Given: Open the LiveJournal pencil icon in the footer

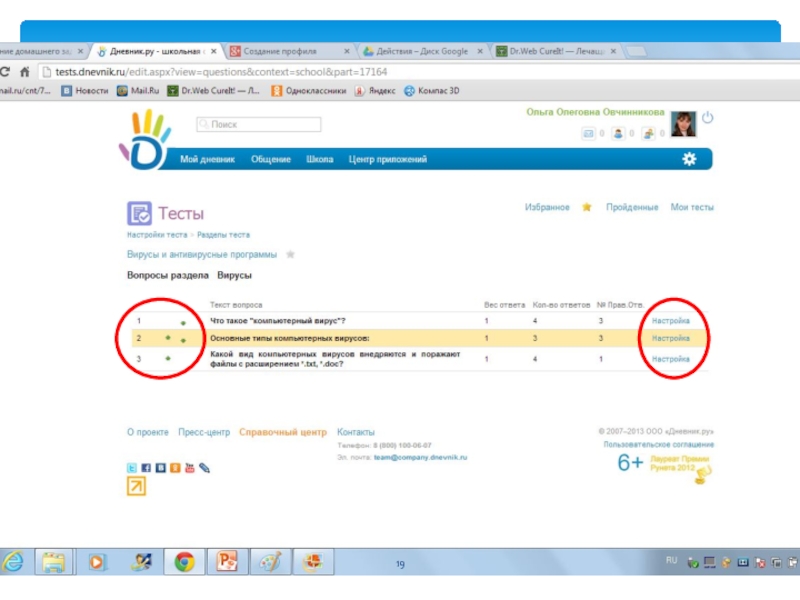Looking at the screenshot, I should tap(205, 468).
